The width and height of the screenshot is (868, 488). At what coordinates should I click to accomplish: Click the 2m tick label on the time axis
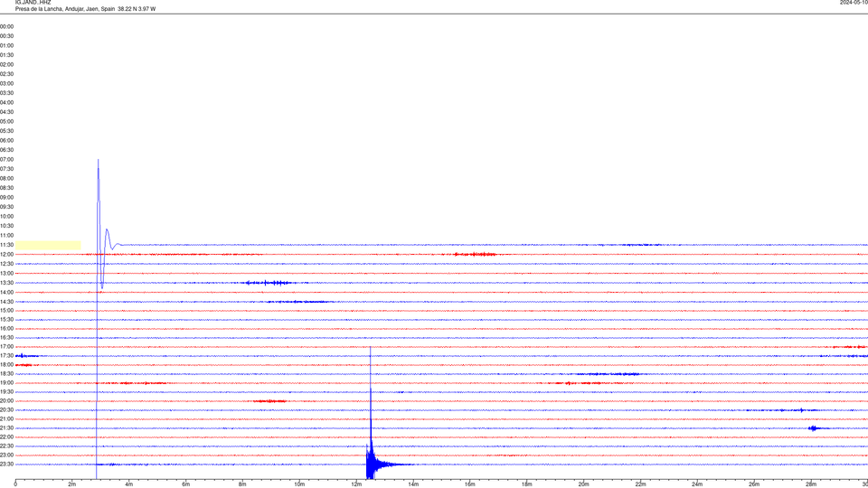coord(72,484)
